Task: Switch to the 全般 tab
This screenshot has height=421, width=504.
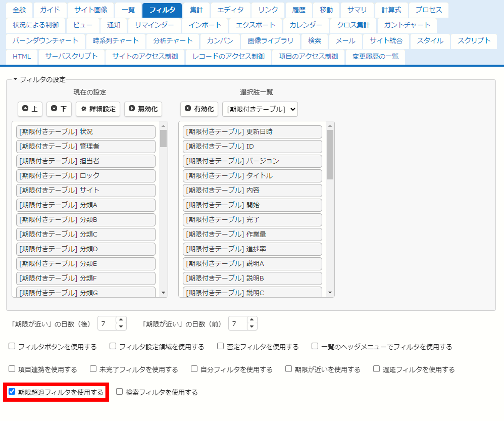Action: coord(19,10)
